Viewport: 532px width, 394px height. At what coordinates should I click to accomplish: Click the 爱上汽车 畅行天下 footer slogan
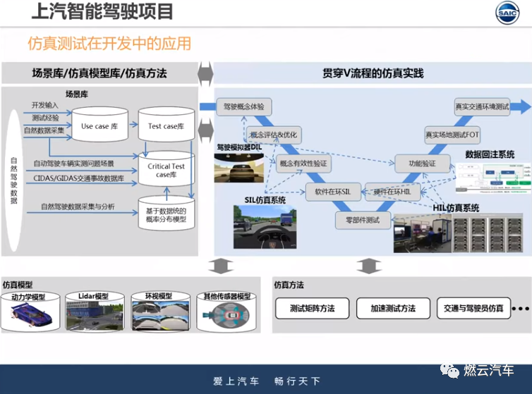point(267,381)
